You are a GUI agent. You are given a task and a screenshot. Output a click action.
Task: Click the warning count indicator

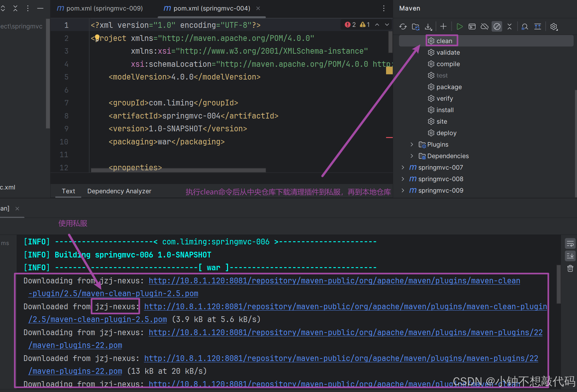click(365, 25)
